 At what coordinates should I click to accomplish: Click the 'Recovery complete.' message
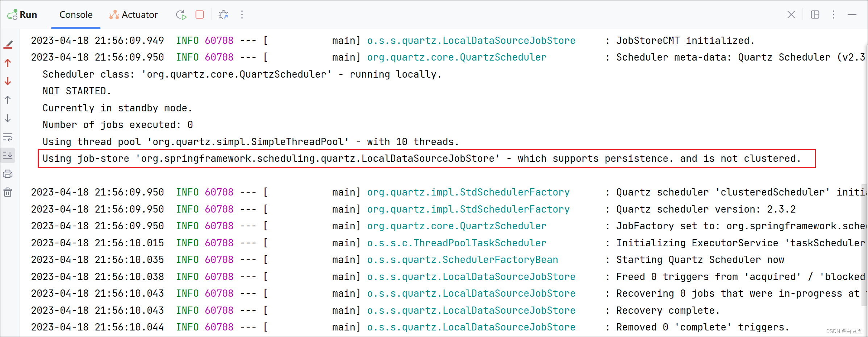coord(668,311)
